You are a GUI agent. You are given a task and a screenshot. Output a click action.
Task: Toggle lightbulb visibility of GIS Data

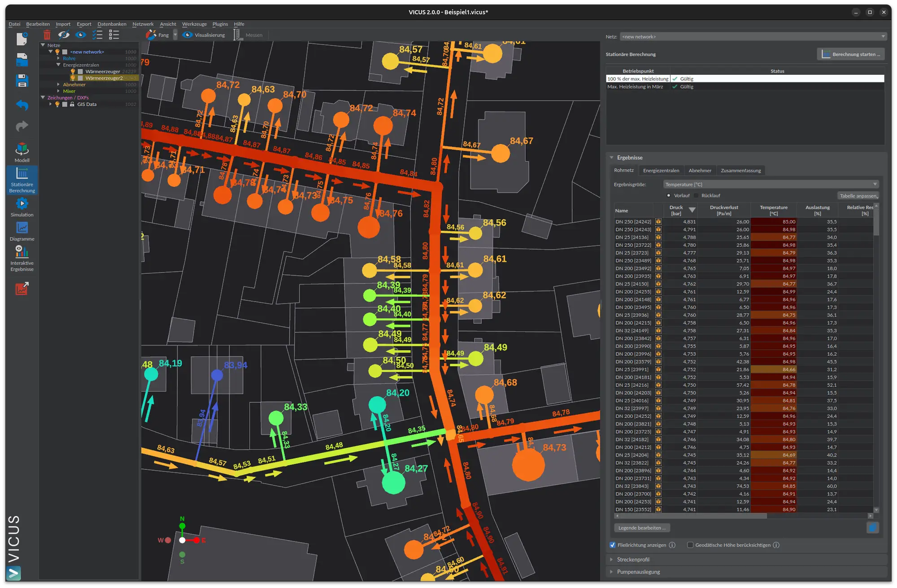57,104
